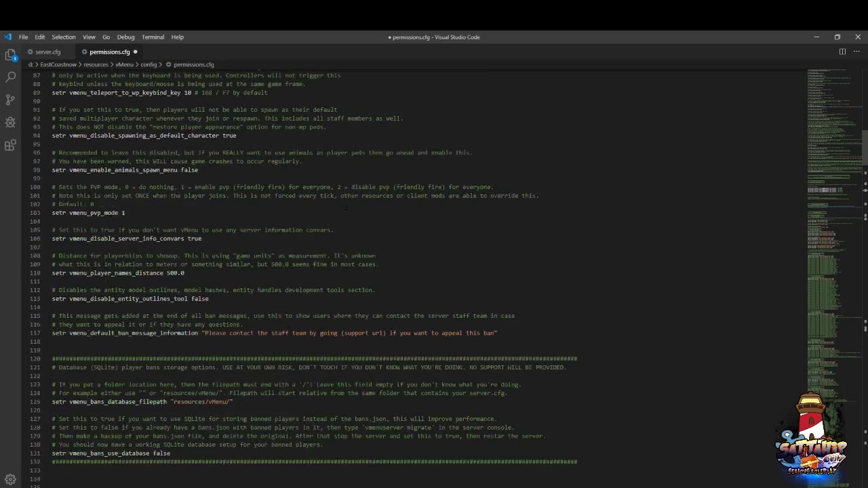Open the Selection menu
Viewport: 868px width, 488px height.
tap(64, 37)
